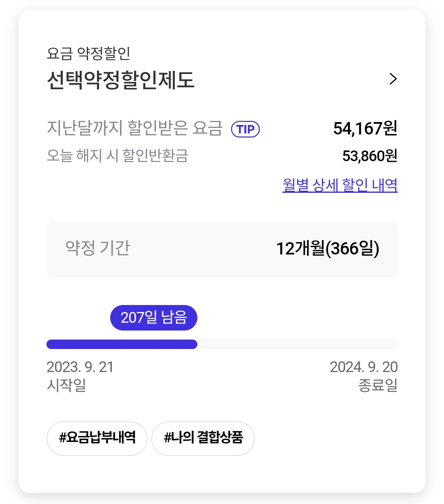Screen dimensions: 444x504
Task: Click the 시작일 label
Action: click(x=66, y=385)
